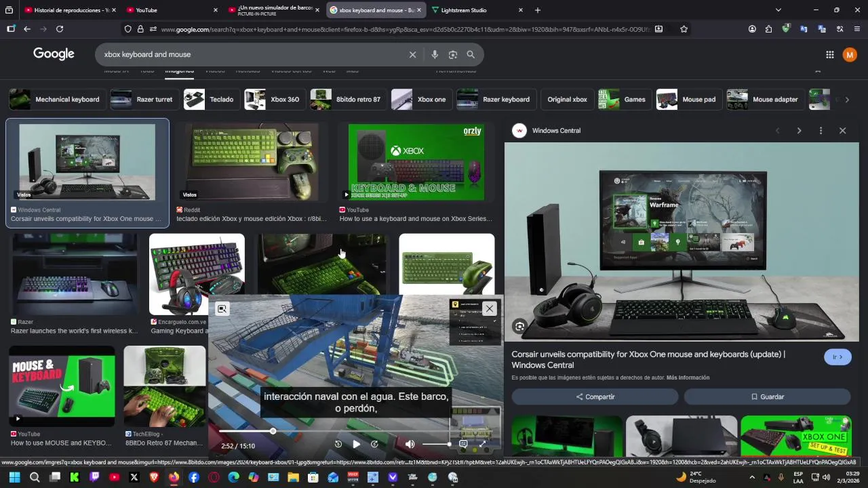Viewport: 868px width, 488px height.
Task: Open preview panel more options
Action: pos(821,131)
